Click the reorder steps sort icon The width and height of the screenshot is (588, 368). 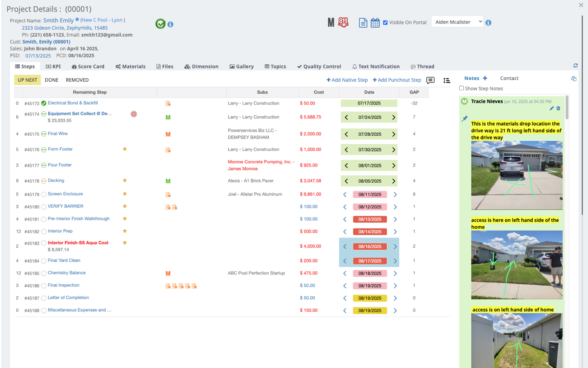447,80
